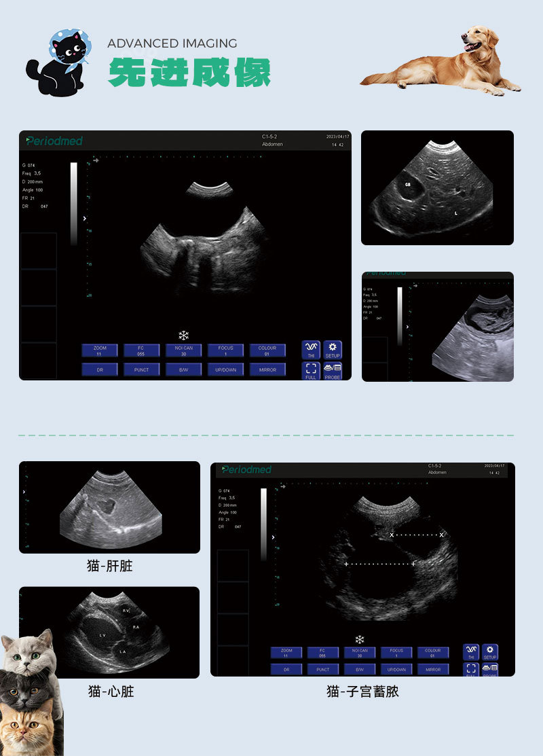Click freeze snowflake on the cat pyometra screen
This screenshot has width=543, height=756.
(360, 640)
